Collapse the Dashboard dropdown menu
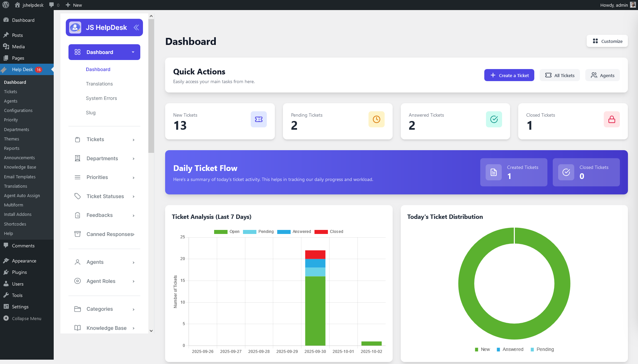 point(133,52)
